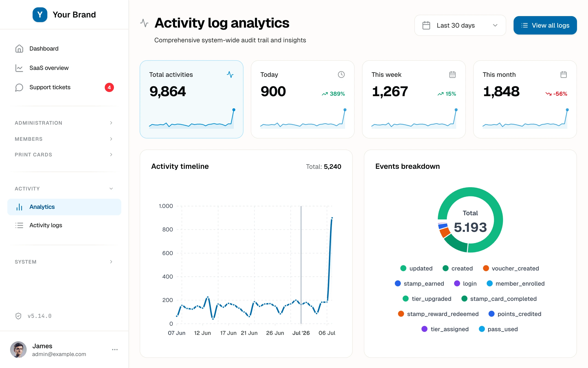The image size is (588, 368).
Task: Toggle the updated legend item
Action: [x=416, y=268]
